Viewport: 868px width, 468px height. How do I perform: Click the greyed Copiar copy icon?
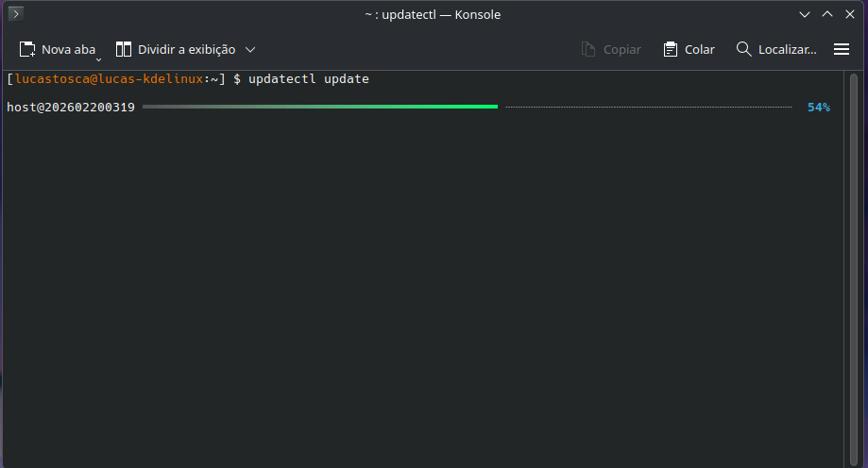(588, 49)
